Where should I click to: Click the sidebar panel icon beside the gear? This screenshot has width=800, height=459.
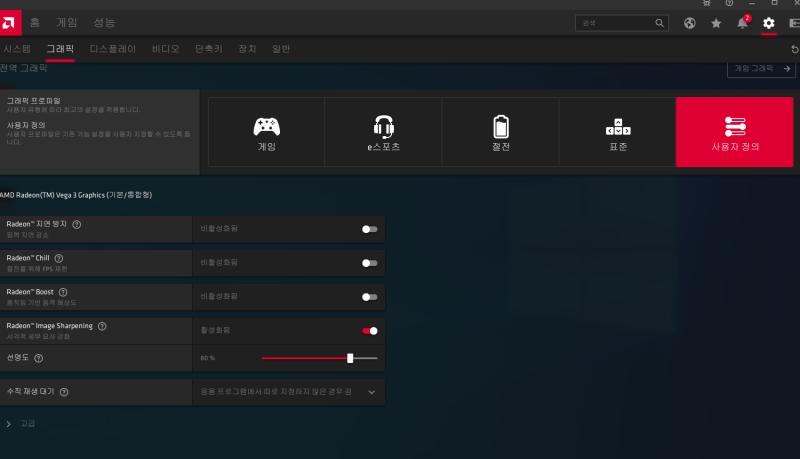(x=794, y=23)
